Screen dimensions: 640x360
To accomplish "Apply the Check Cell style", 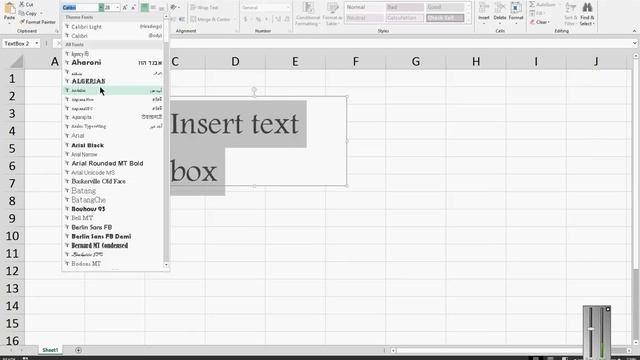I will pyautogui.click(x=444, y=18).
